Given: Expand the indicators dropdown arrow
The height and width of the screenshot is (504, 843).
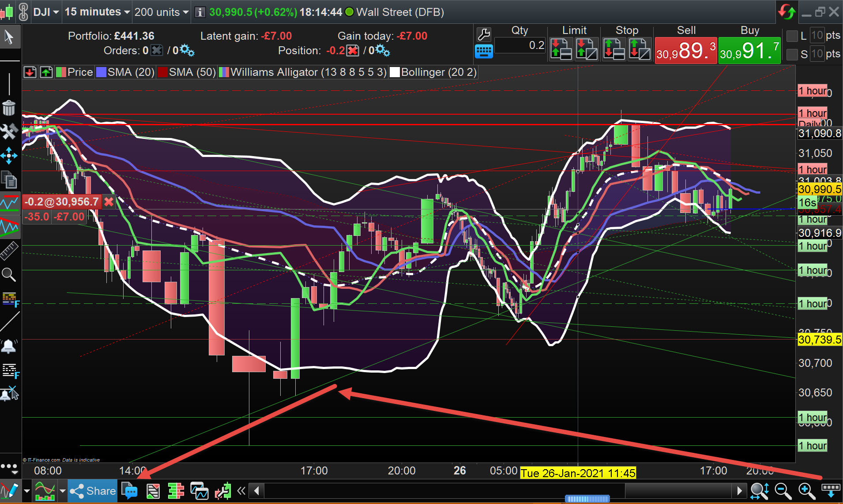Looking at the screenshot, I should [62, 491].
